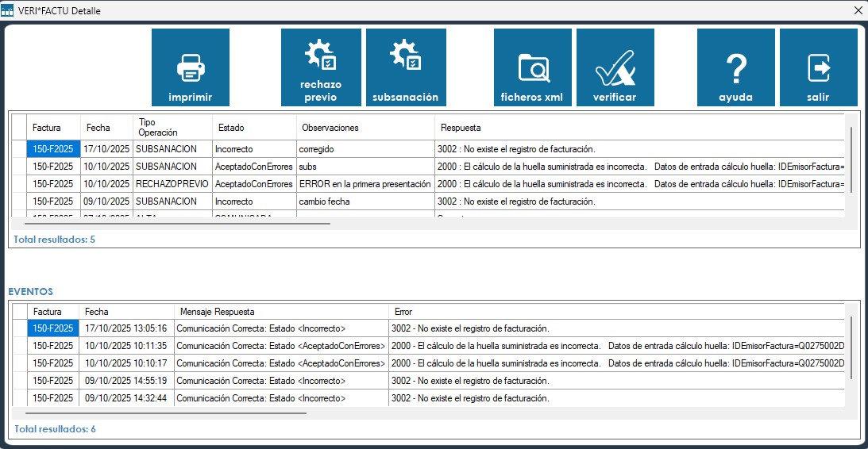Click the events grid vertical scrollbar

click(x=851, y=347)
